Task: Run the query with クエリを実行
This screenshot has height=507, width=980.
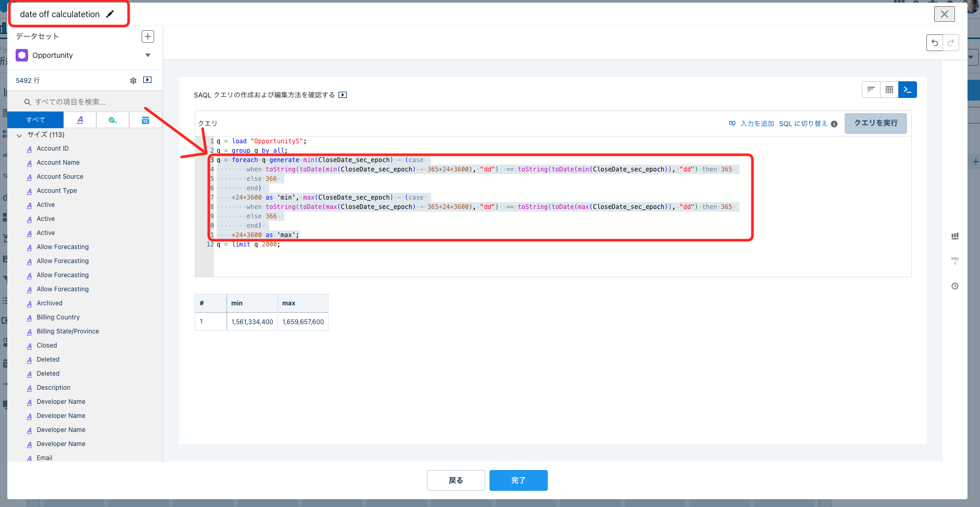Action: pyautogui.click(x=876, y=123)
